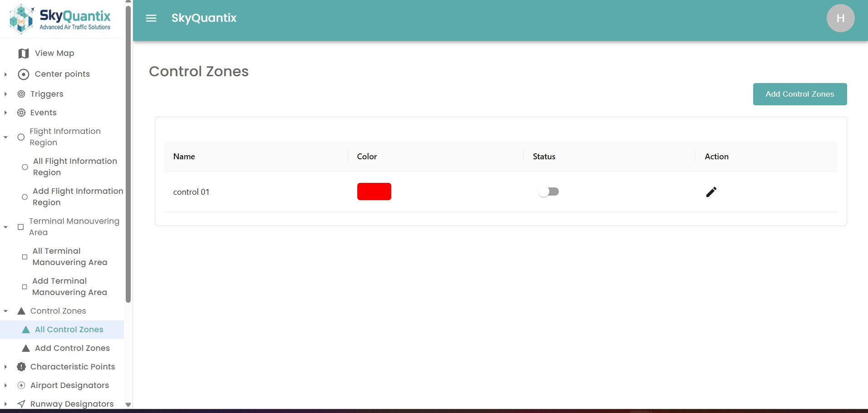Click the View Map icon
Screen dimensions: 868x413
tap(24, 54)
